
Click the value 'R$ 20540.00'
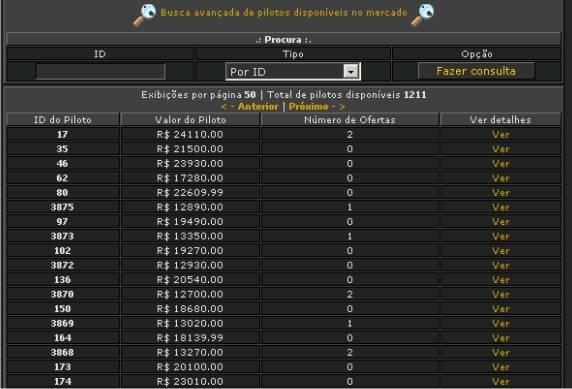pos(190,280)
